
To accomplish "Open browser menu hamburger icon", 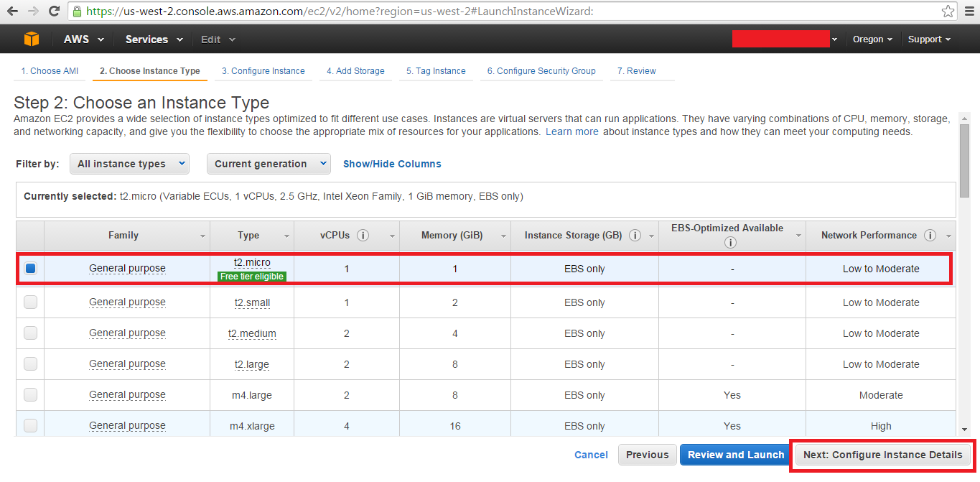I will pyautogui.click(x=969, y=11).
